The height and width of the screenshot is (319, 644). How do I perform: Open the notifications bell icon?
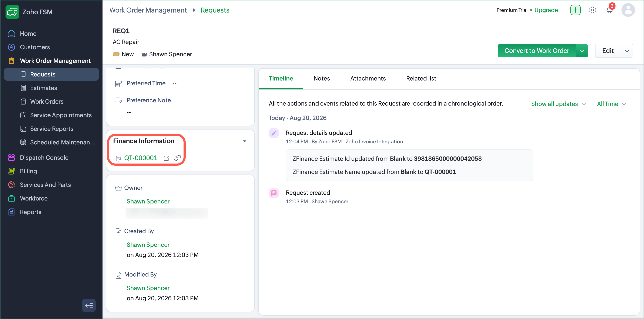click(609, 10)
